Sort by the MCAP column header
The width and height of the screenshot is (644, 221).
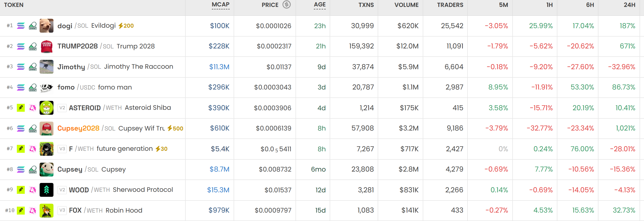pyautogui.click(x=221, y=5)
